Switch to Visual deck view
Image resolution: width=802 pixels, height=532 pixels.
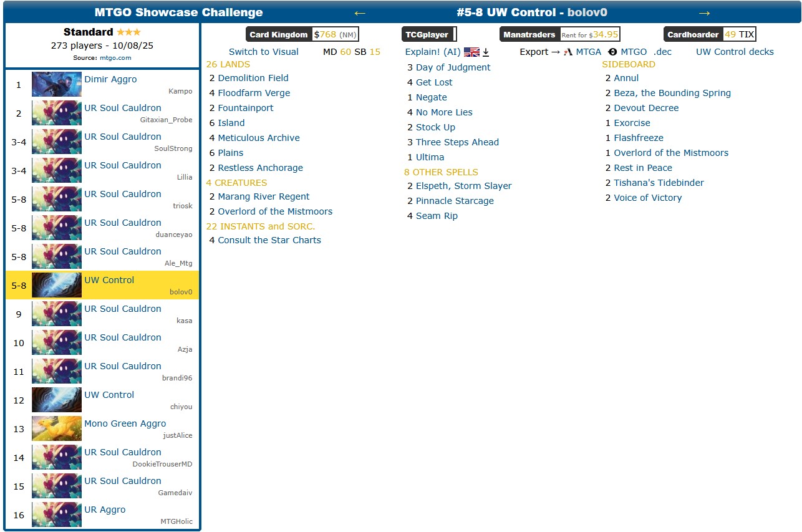point(264,52)
